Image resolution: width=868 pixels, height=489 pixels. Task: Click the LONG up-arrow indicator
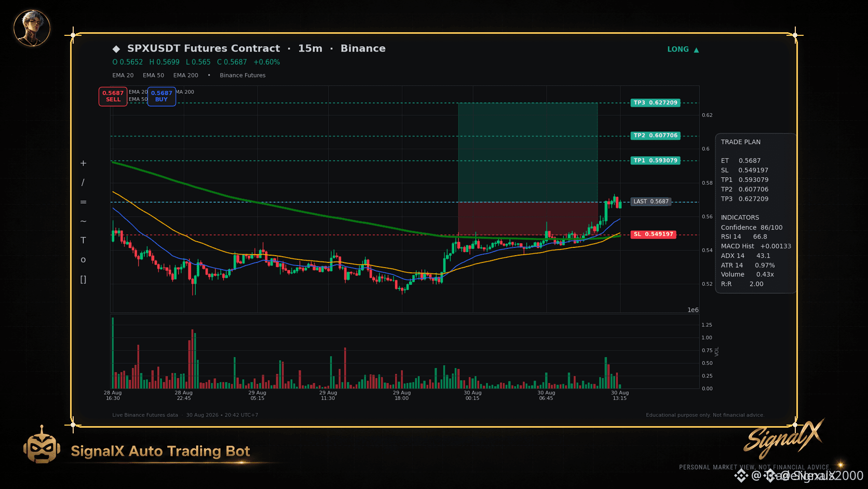(683, 49)
